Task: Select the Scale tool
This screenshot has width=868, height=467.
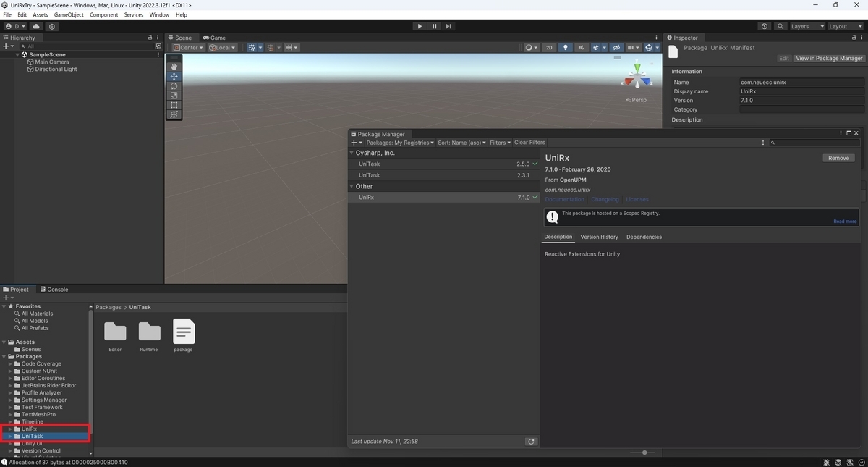Action: coord(174,96)
